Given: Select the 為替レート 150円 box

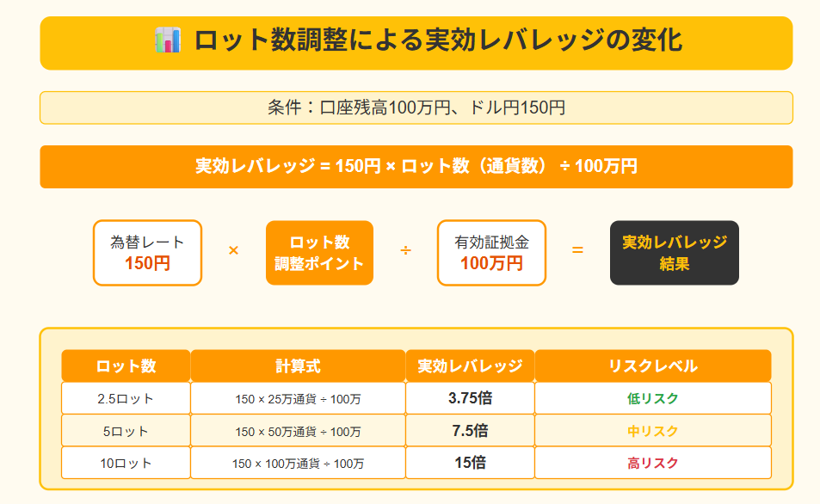Looking at the screenshot, I should [x=147, y=253].
